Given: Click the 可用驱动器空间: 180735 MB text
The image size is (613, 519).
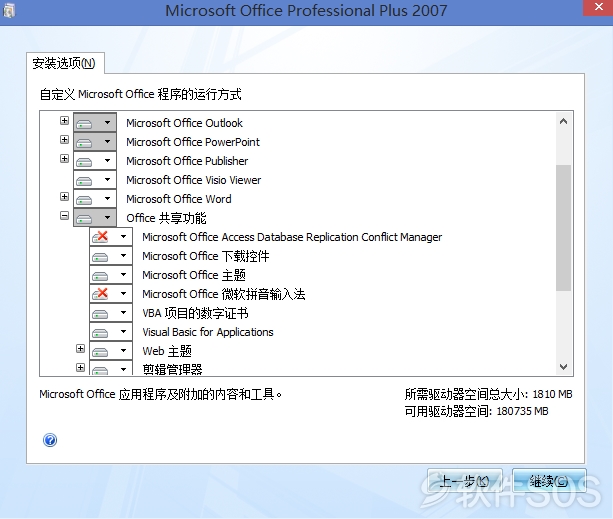Looking at the screenshot, I should (477, 411).
